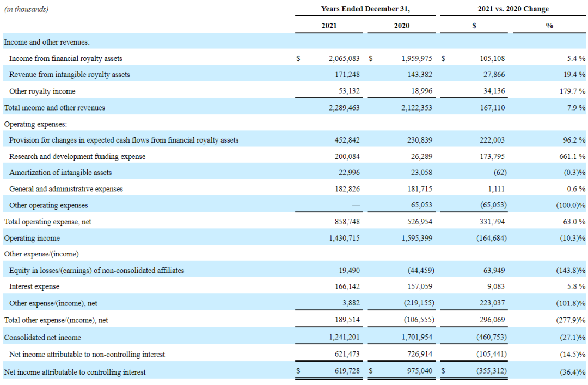588x385 pixels.
Task: Click the value 619,728
Action: pyautogui.click(x=347, y=371)
